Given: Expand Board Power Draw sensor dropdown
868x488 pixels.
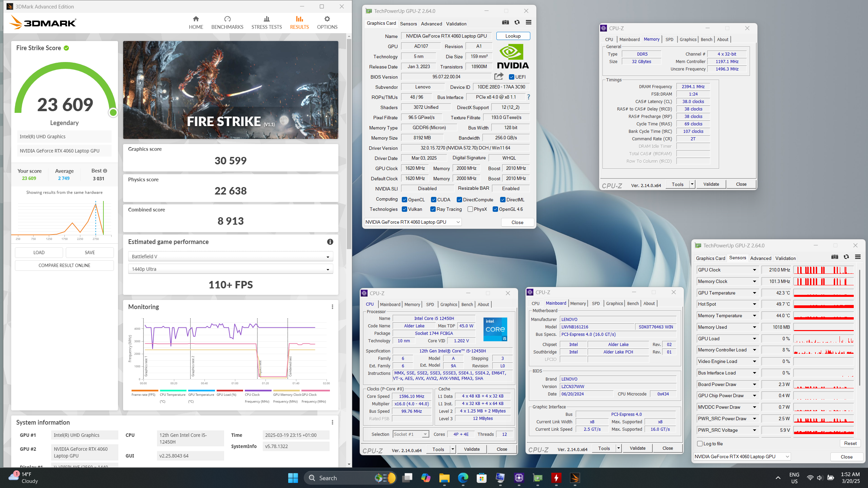Looking at the screenshot, I should pos(754,384).
